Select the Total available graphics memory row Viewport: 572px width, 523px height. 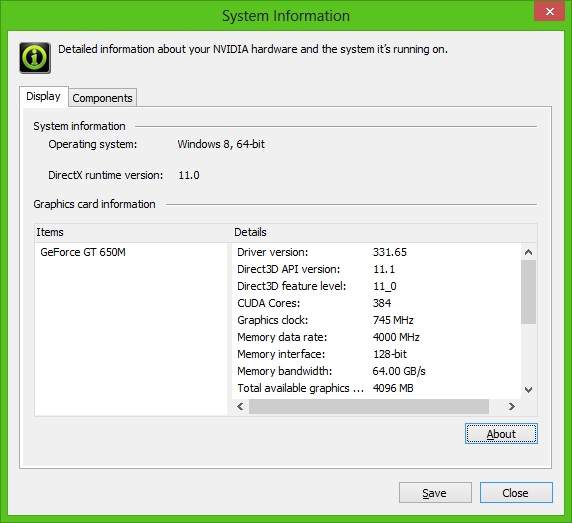376,388
